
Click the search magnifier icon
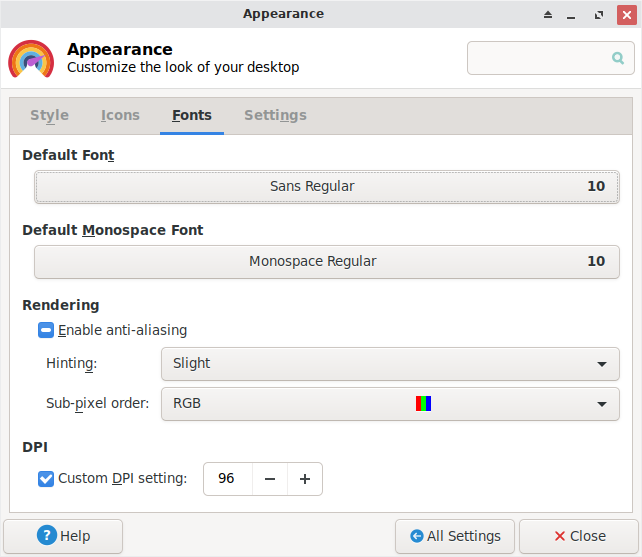[x=618, y=58]
